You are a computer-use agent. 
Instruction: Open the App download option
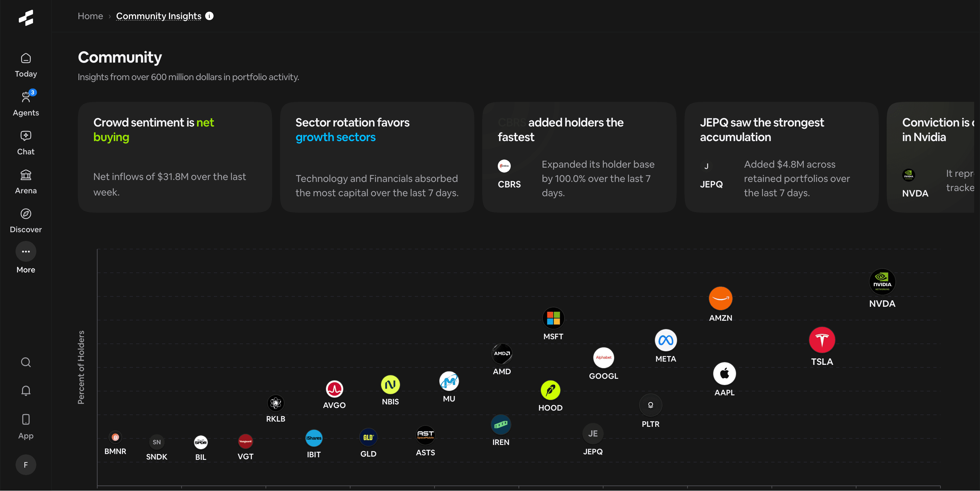(26, 427)
